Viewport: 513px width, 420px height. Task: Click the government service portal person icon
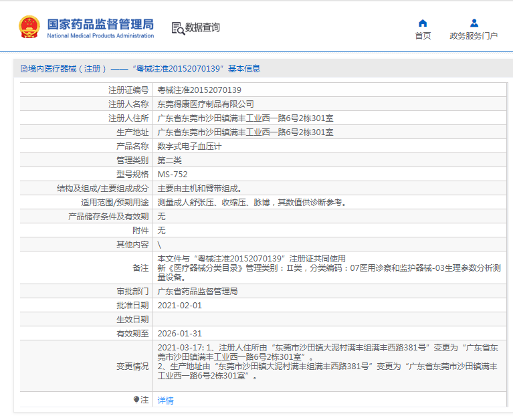pos(474,23)
